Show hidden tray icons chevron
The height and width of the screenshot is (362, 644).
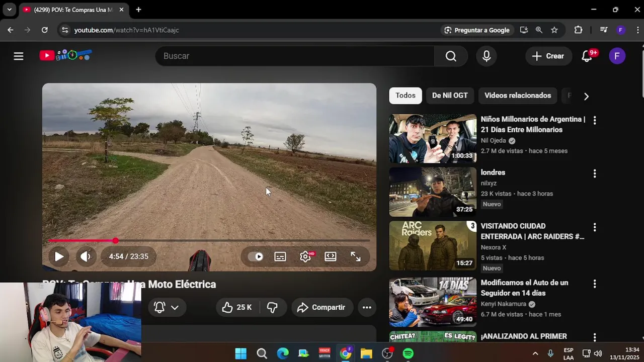tap(535, 353)
